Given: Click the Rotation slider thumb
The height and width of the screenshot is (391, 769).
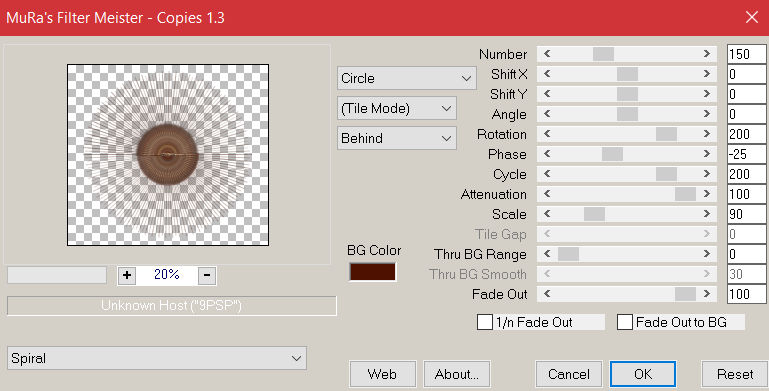Looking at the screenshot, I should 666,134.
